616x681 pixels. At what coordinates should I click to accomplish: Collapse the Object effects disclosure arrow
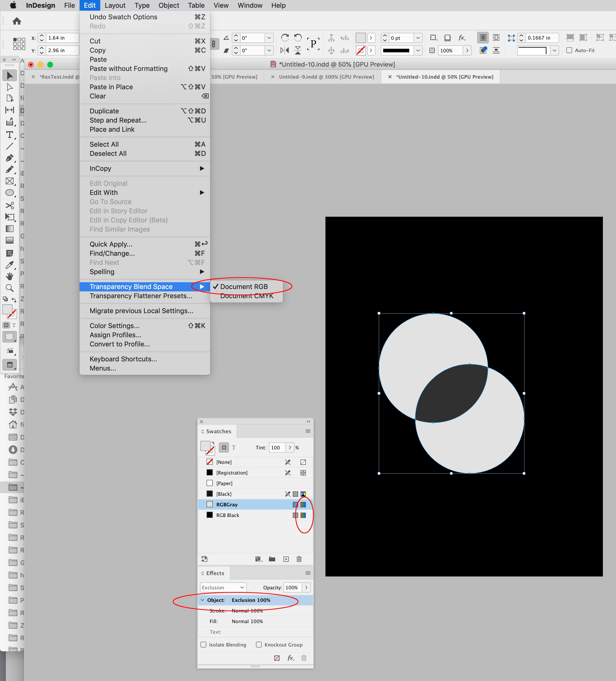click(x=202, y=600)
